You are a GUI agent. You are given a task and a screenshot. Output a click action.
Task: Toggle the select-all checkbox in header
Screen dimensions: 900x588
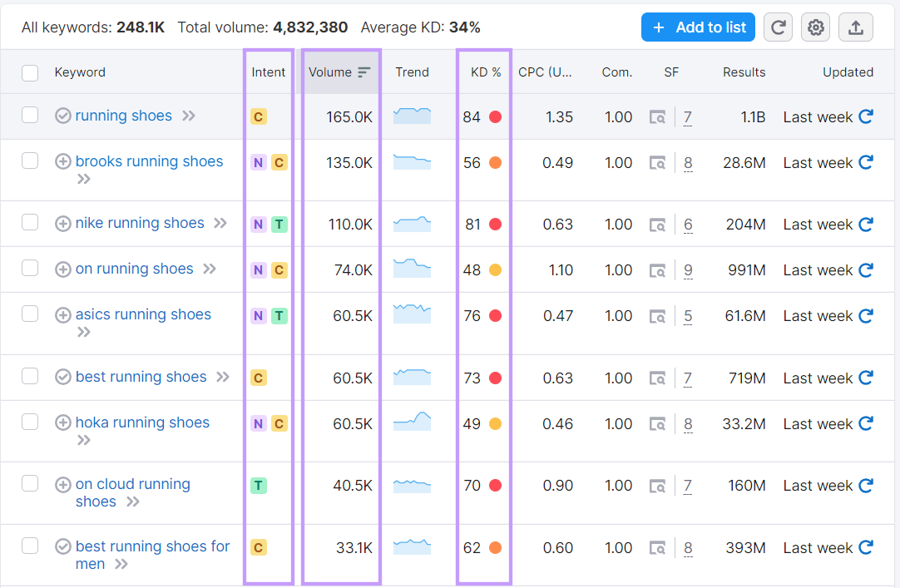[30, 73]
